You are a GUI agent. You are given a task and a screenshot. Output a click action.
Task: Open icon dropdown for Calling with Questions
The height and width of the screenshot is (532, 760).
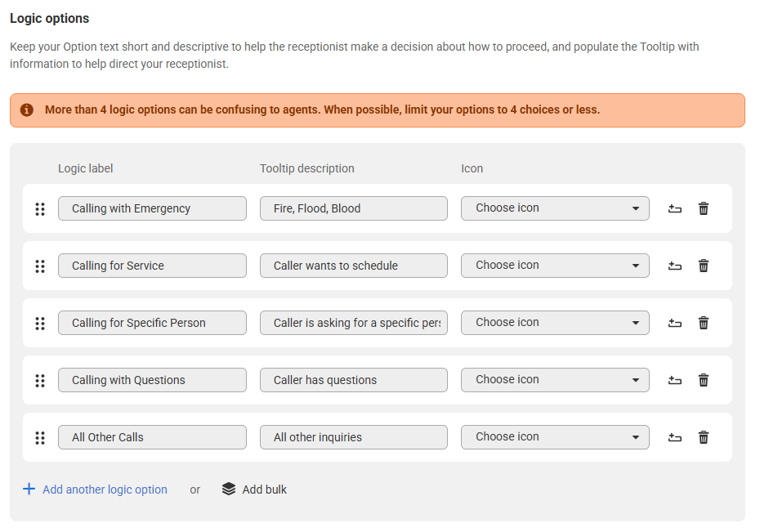555,380
